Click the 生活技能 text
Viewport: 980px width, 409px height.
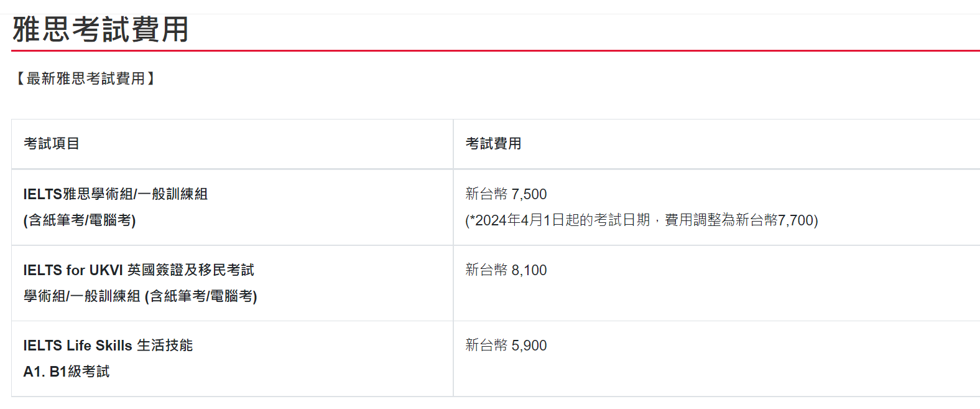point(165,346)
